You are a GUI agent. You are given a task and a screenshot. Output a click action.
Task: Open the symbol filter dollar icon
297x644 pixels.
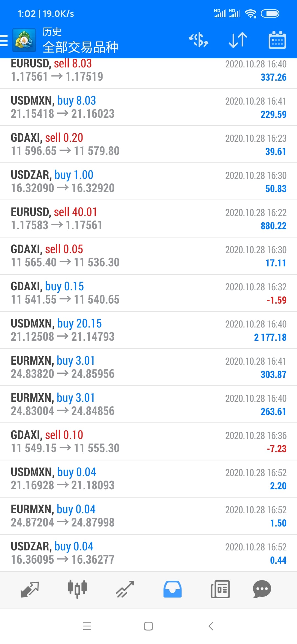[x=198, y=40]
